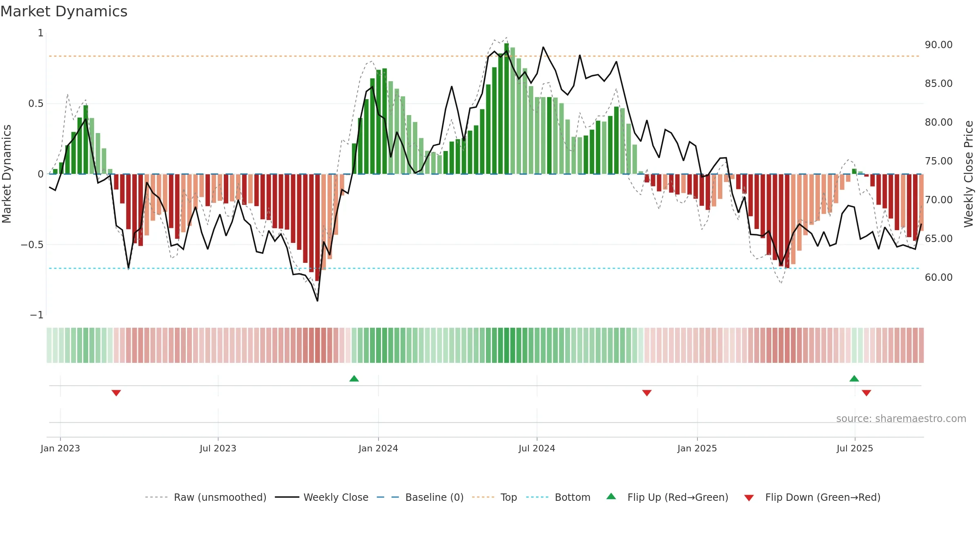Click the 65.00 price axis label
980x551 pixels.
click(939, 239)
